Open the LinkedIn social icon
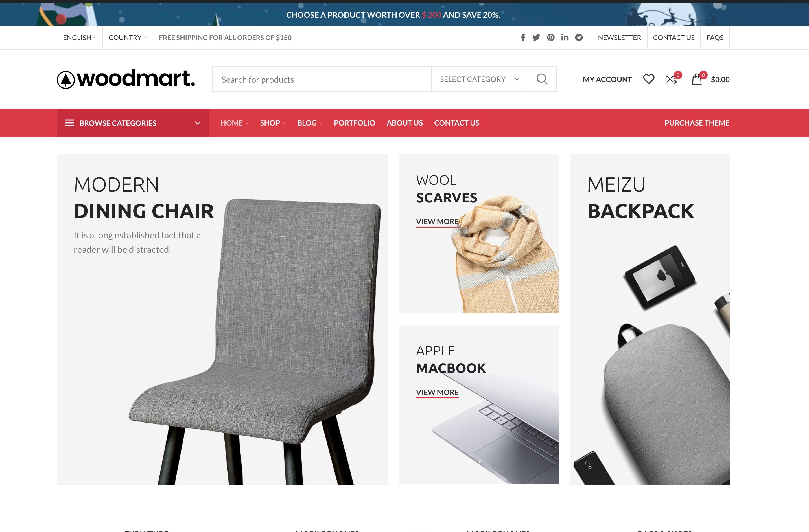Screen dimensions: 809x532 tap(565, 37)
